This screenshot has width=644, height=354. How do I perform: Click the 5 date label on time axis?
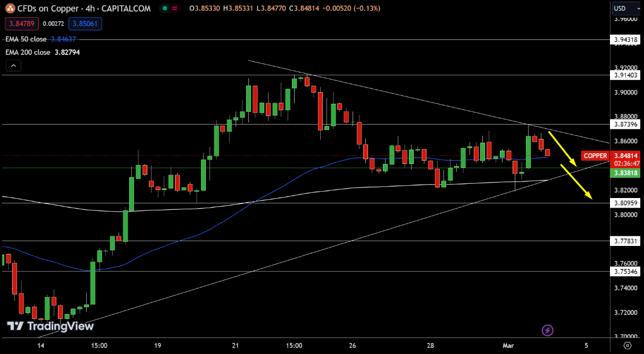(586, 345)
